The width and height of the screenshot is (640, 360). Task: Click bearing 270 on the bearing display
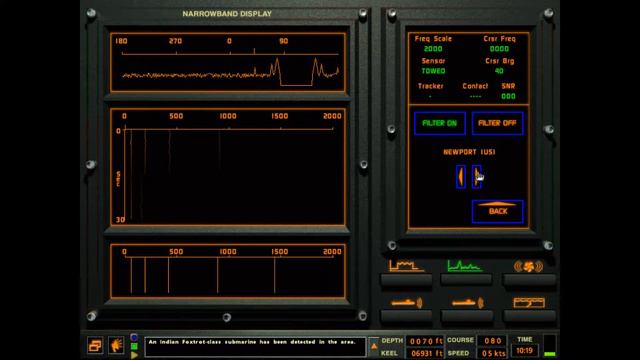[175, 41]
